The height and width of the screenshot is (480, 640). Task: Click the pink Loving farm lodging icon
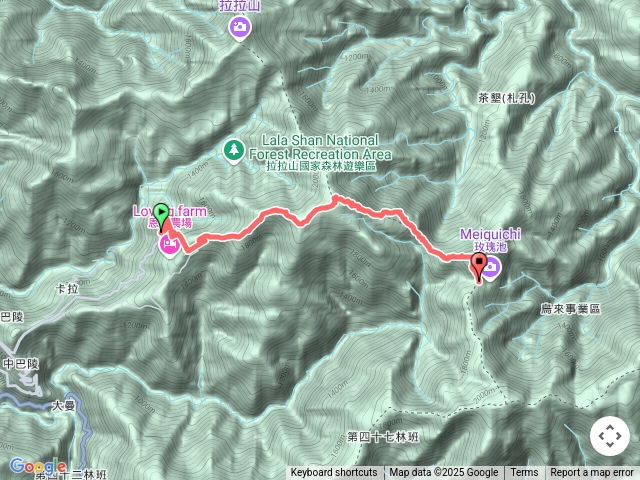pyautogui.click(x=169, y=247)
